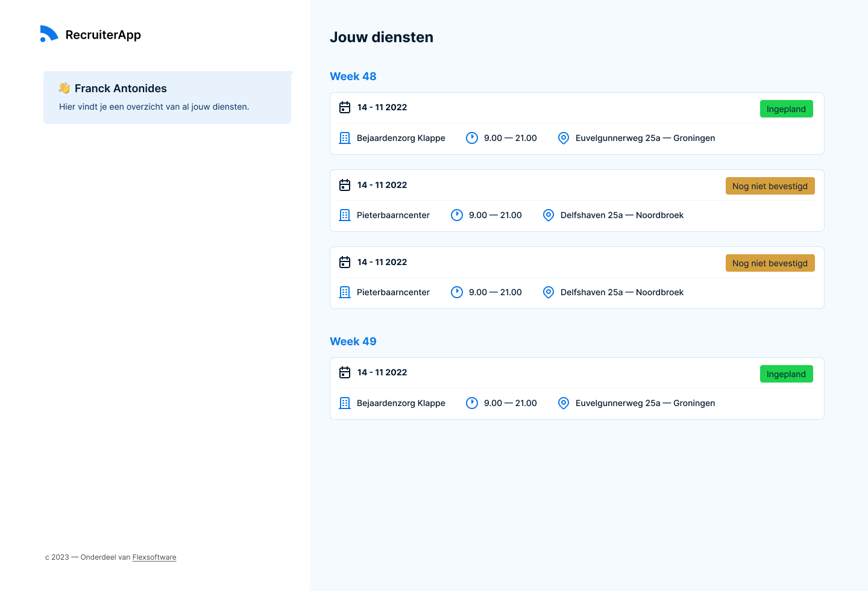Open the Flexsoftware footer link
This screenshot has width=868, height=591.
click(x=154, y=557)
